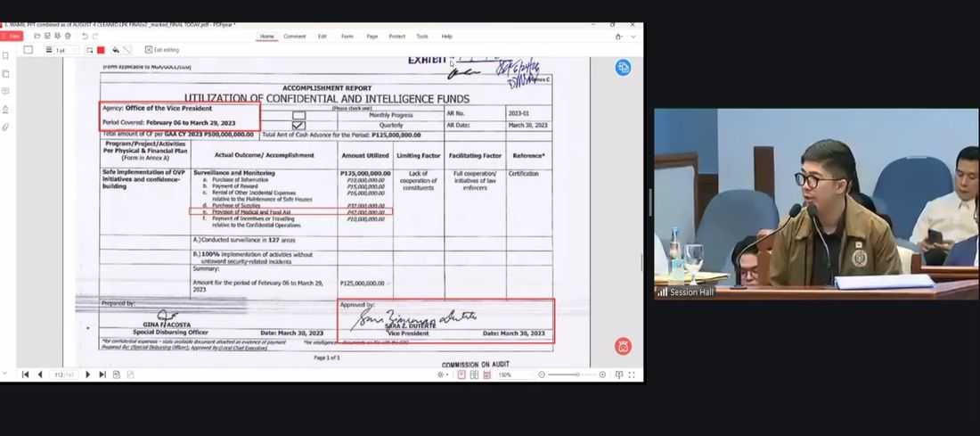Click the Exit editing button
Screen dimensions: 980x436
(162, 50)
